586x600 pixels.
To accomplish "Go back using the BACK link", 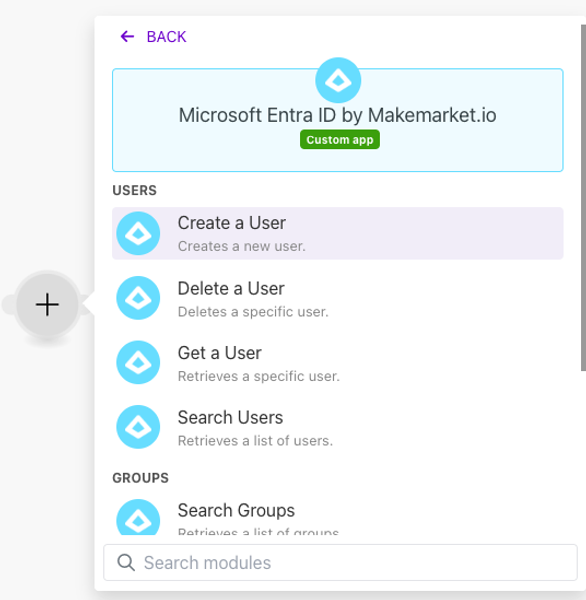I will click(x=153, y=37).
